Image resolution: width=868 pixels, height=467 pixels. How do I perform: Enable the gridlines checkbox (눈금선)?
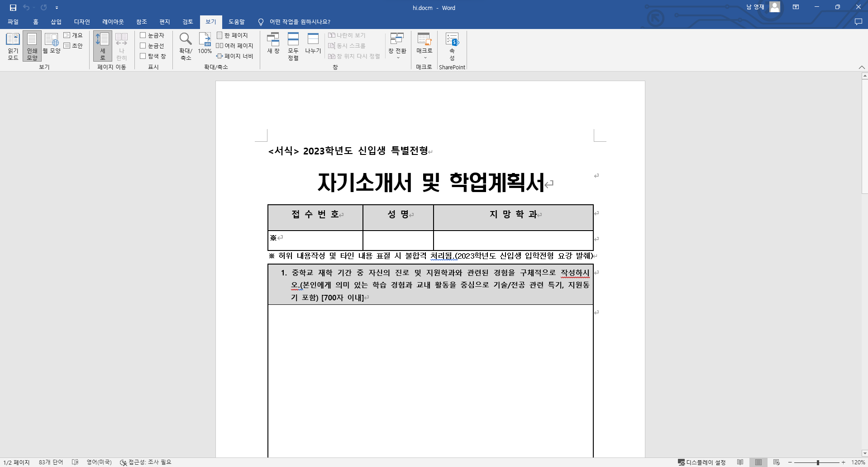click(x=152, y=45)
